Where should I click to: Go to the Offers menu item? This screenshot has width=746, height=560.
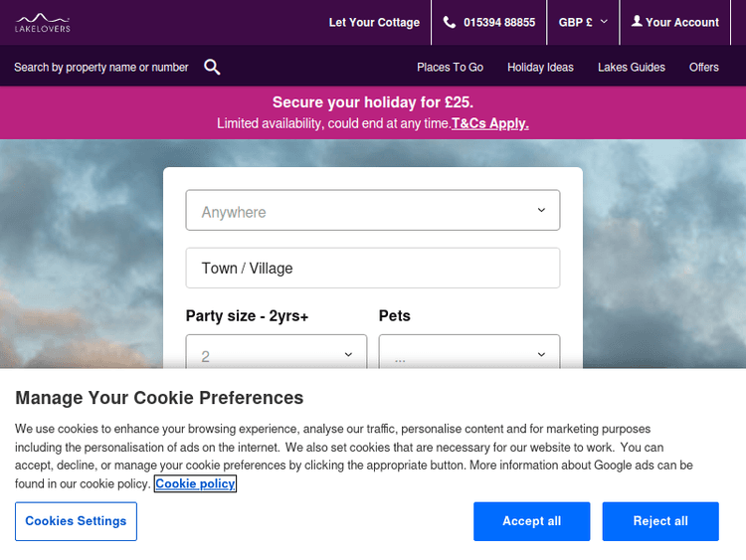click(x=703, y=67)
